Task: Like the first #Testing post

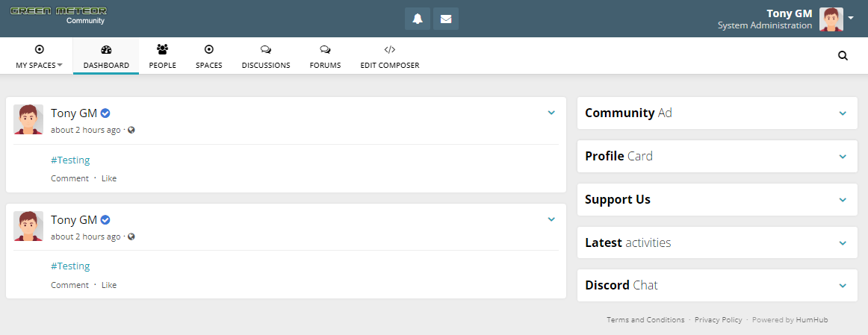Action: click(x=109, y=178)
